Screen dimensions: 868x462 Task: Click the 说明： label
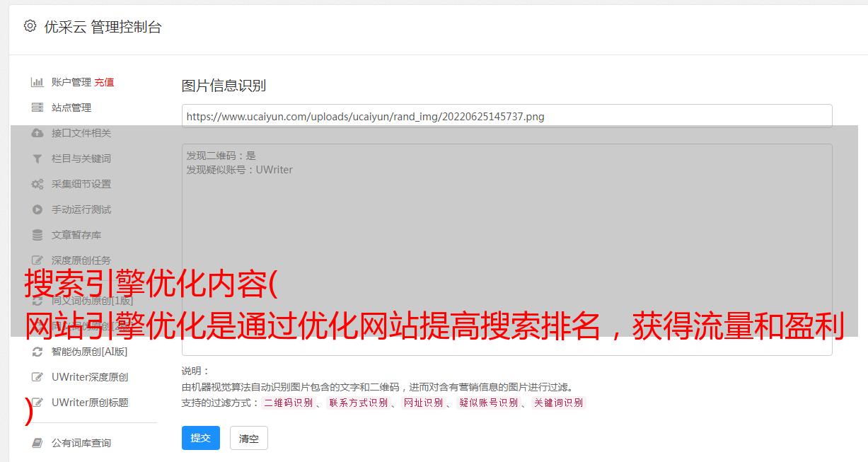(196, 371)
